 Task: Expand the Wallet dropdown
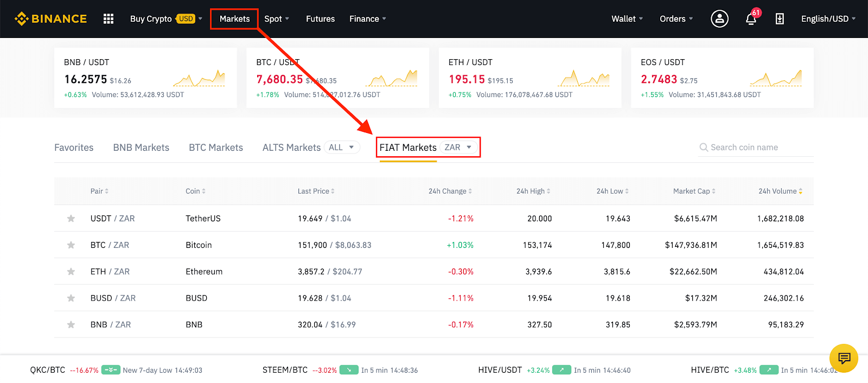(627, 19)
